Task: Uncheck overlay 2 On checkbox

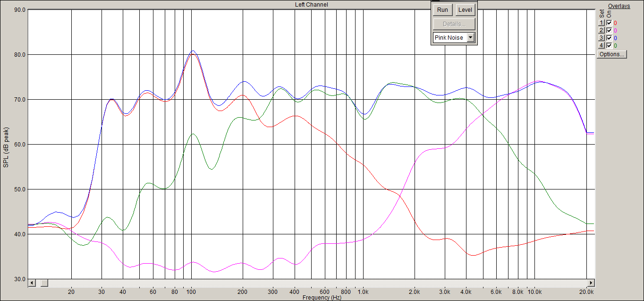Action: click(609, 30)
